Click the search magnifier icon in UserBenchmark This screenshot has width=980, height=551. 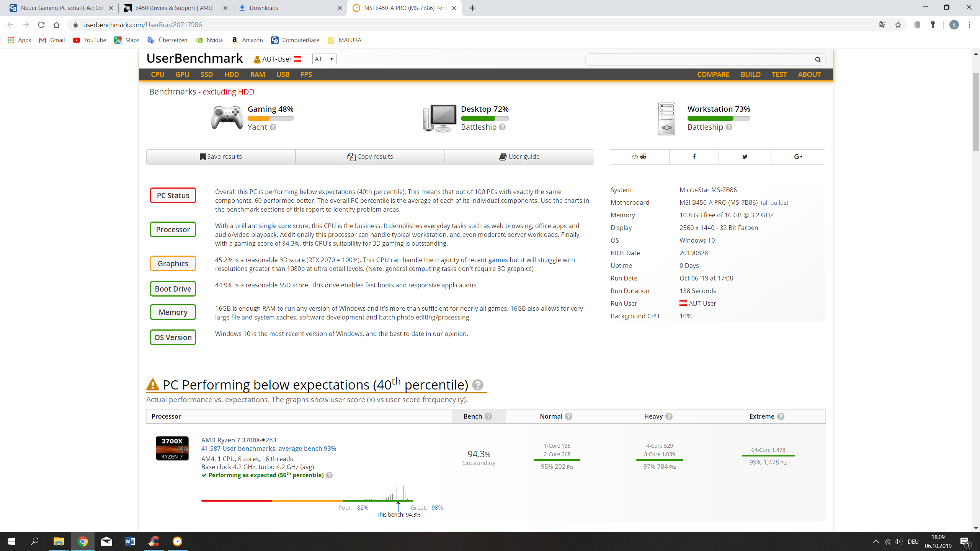click(x=818, y=59)
